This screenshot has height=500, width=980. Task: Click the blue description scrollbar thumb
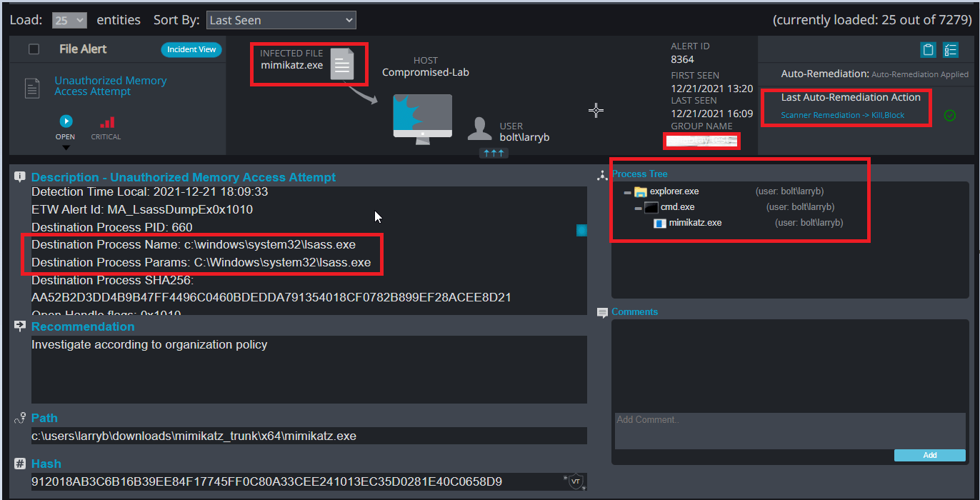pyautogui.click(x=581, y=230)
